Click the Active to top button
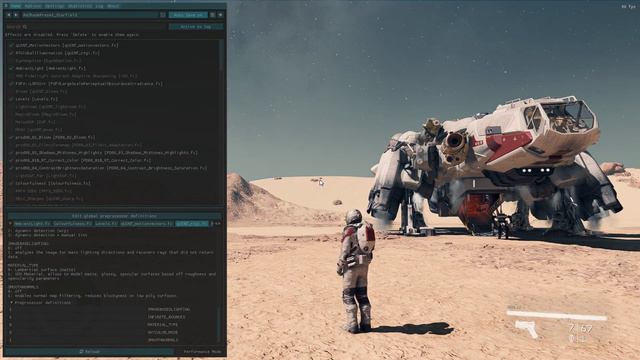The height and width of the screenshot is (360, 640). click(196, 27)
